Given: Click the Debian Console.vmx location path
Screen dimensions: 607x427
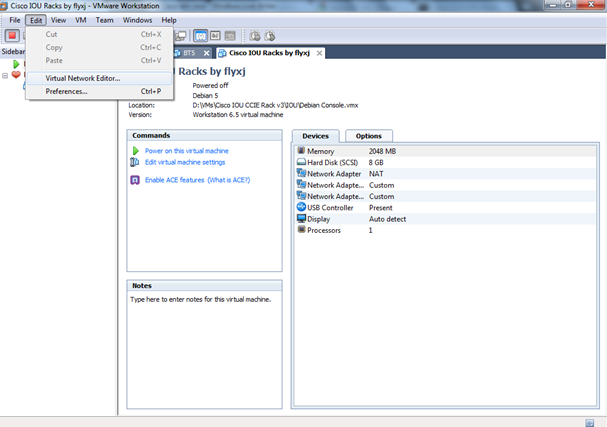Looking at the screenshot, I should (x=275, y=105).
